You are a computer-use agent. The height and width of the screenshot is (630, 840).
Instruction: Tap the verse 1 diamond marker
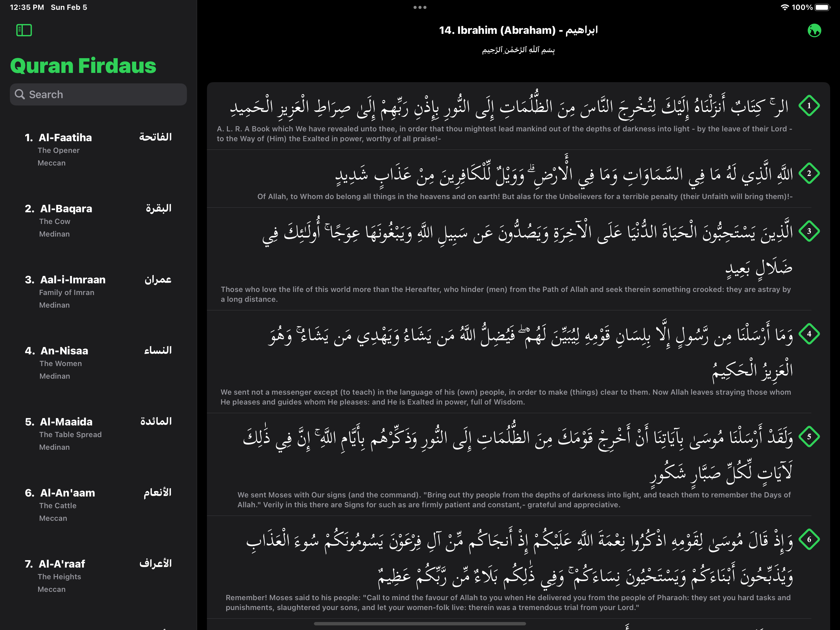[809, 106]
